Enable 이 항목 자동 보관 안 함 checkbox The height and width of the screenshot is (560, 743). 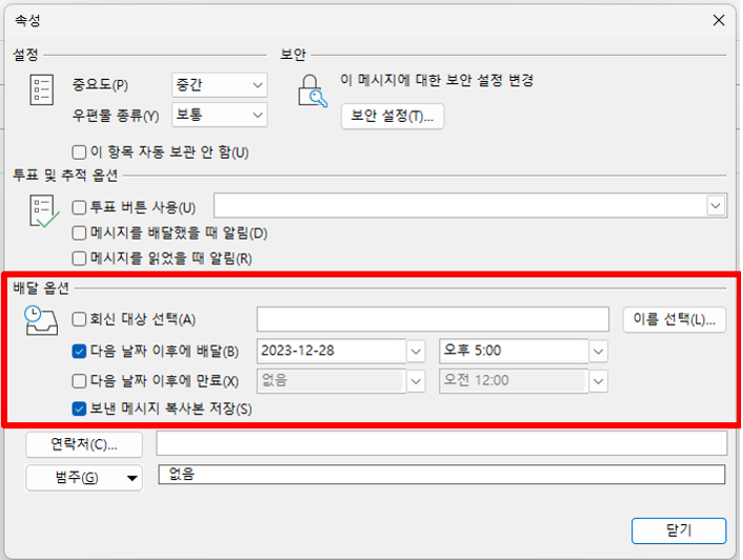[79, 153]
